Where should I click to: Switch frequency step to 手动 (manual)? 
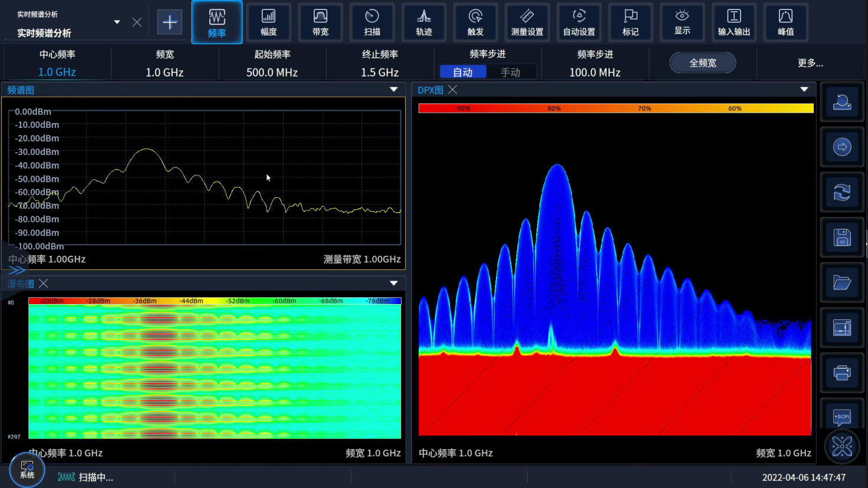(511, 72)
